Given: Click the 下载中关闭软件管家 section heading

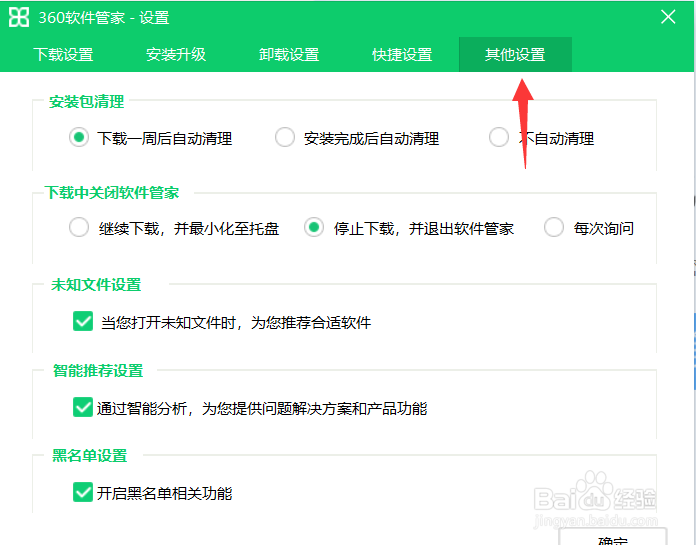Looking at the screenshot, I should pyautogui.click(x=112, y=193).
